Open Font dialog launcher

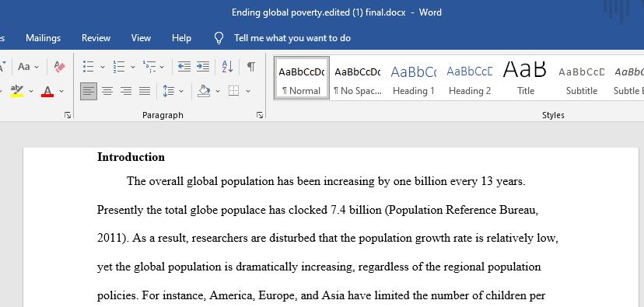click(68, 115)
